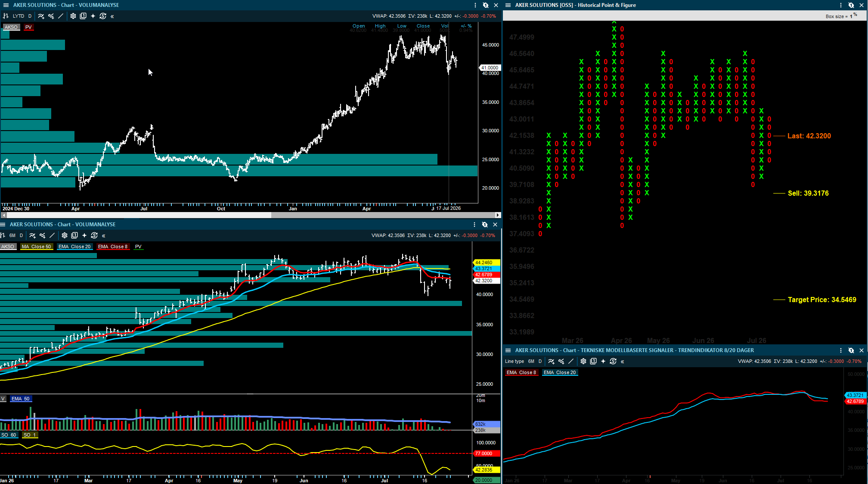The image size is (868, 484).
Task: Toggle MA Close 50 indicator label
Action: [x=37, y=247]
